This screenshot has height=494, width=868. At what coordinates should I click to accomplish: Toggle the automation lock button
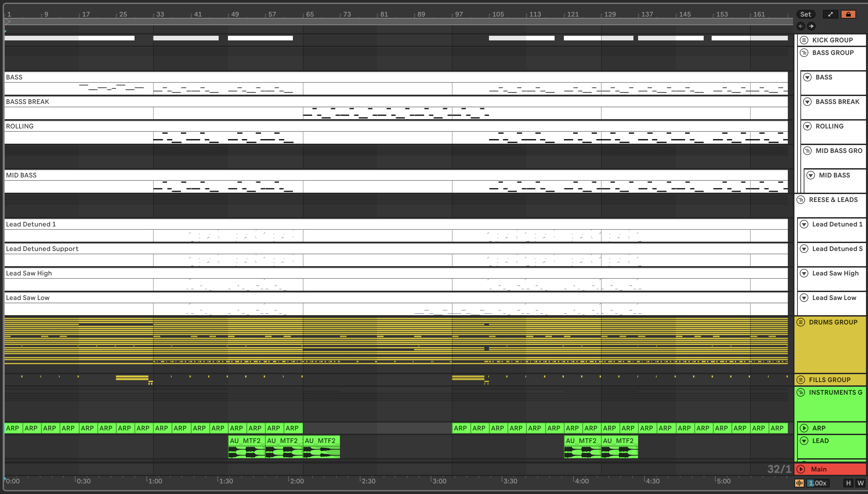pos(848,14)
